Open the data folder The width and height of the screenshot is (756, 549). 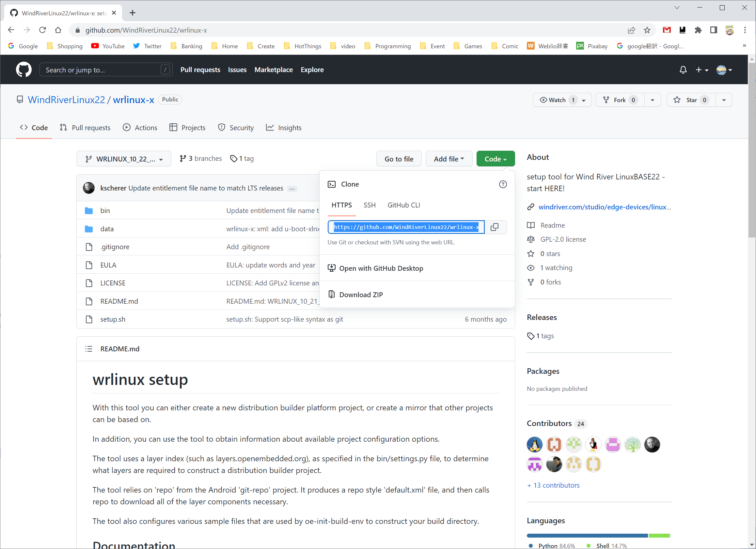(107, 229)
